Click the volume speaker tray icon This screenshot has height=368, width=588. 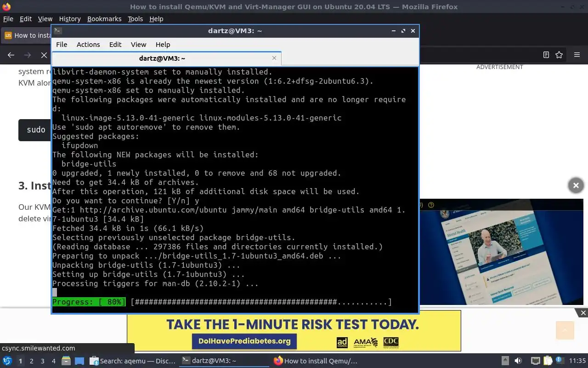[x=518, y=361]
